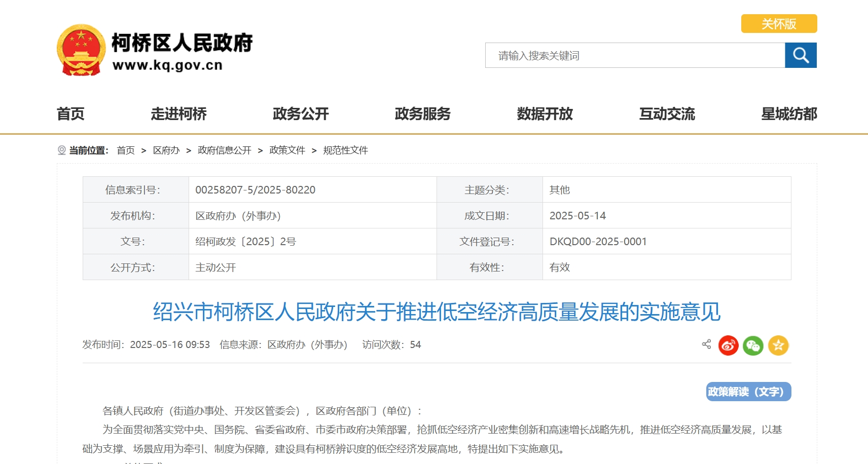Open 互动交流 navigation item
The width and height of the screenshot is (868, 464).
coord(667,114)
